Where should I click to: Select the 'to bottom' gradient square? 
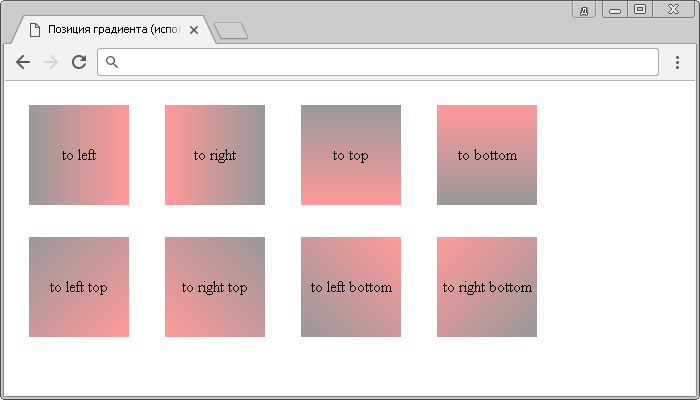tap(487, 155)
